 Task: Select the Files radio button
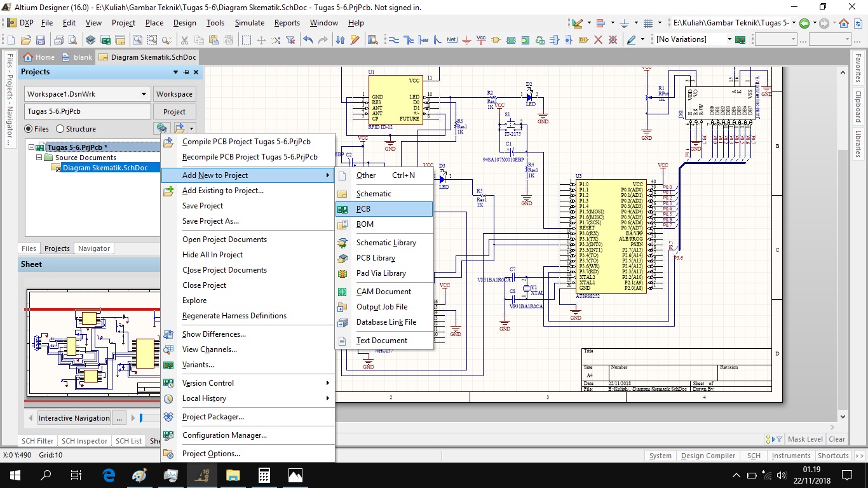pyautogui.click(x=28, y=129)
